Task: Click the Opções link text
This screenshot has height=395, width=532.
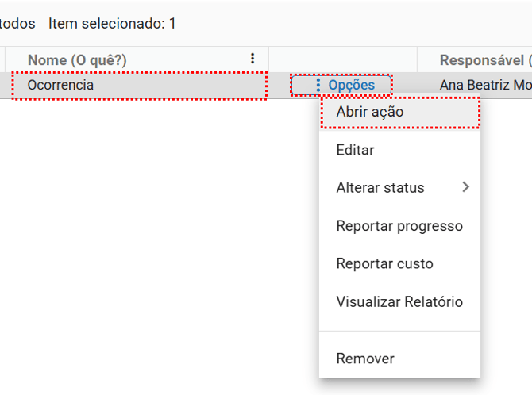Action: tap(351, 86)
